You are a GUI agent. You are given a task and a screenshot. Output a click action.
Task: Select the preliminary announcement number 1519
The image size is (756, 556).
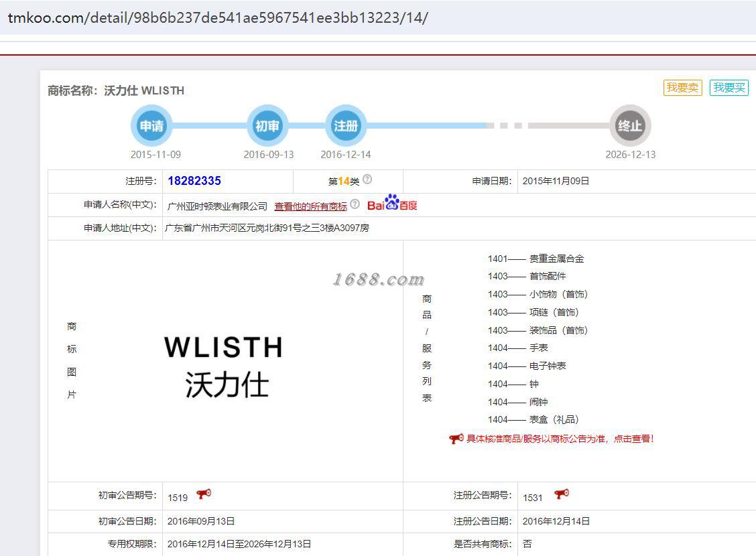(x=178, y=498)
